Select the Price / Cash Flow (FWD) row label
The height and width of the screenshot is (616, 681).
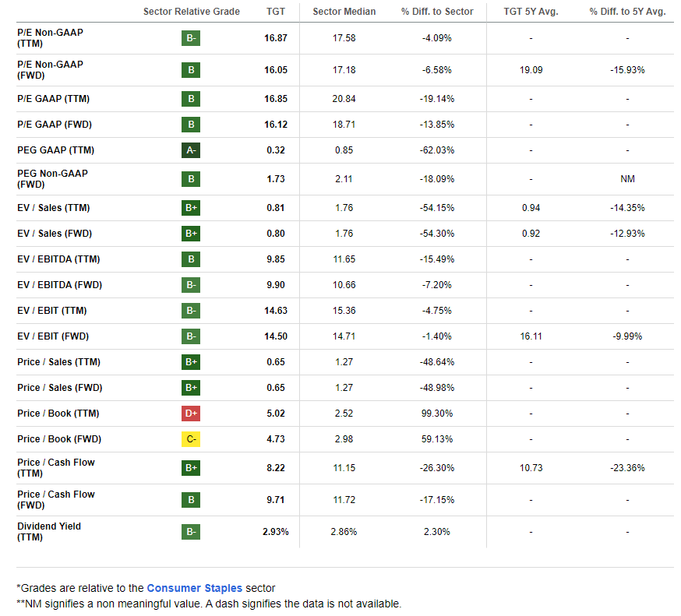[x=55, y=500]
